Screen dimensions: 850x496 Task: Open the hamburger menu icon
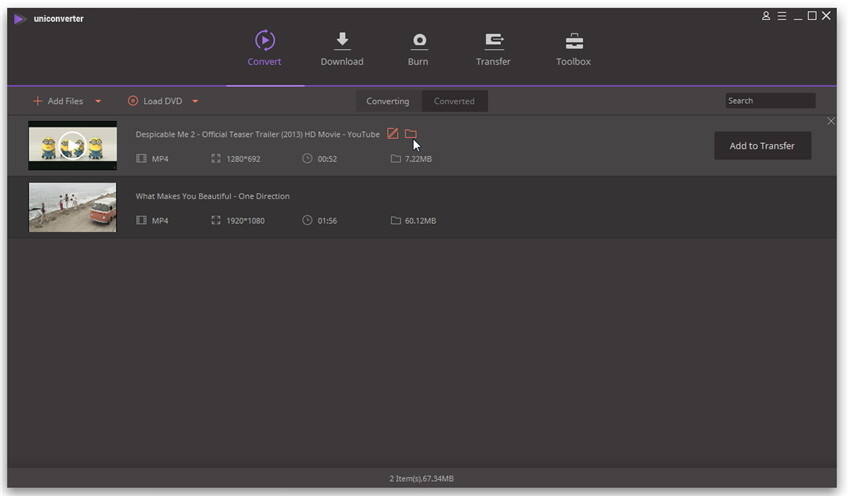[782, 16]
